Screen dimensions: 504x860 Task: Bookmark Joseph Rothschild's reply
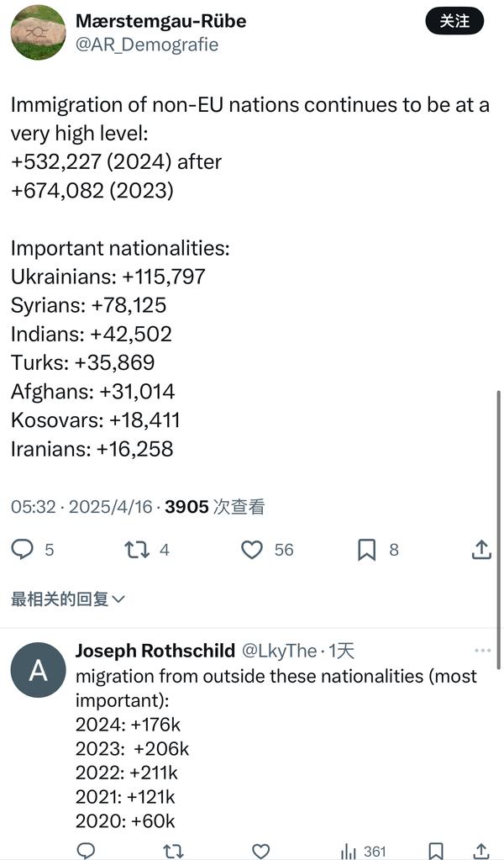[436, 851]
